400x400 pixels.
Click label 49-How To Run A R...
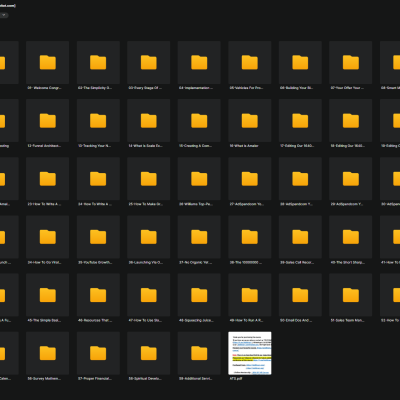click(x=246, y=320)
